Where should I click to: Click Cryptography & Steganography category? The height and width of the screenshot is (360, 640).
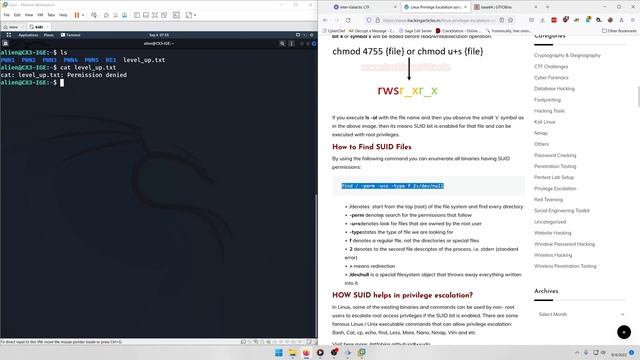tap(567, 55)
